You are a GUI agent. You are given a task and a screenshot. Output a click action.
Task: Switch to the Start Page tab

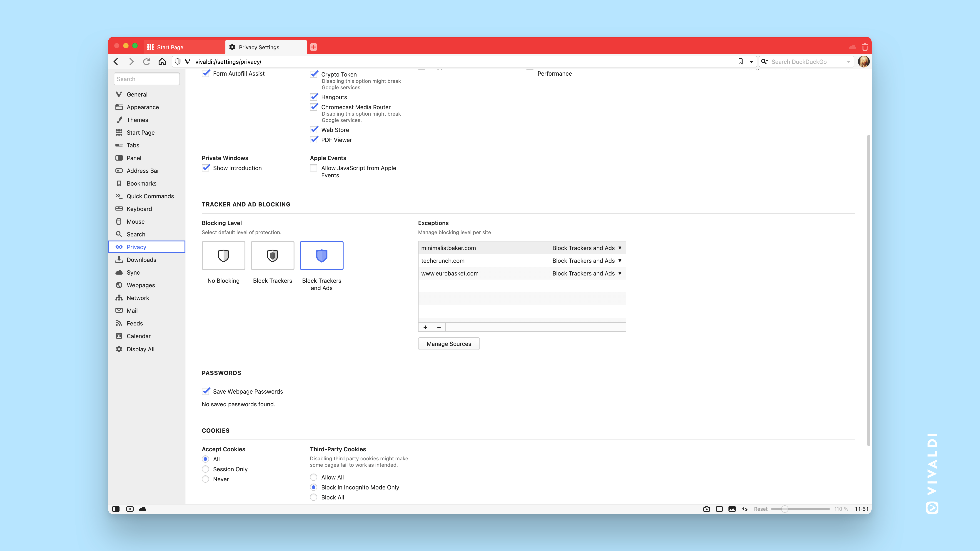tap(184, 47)
